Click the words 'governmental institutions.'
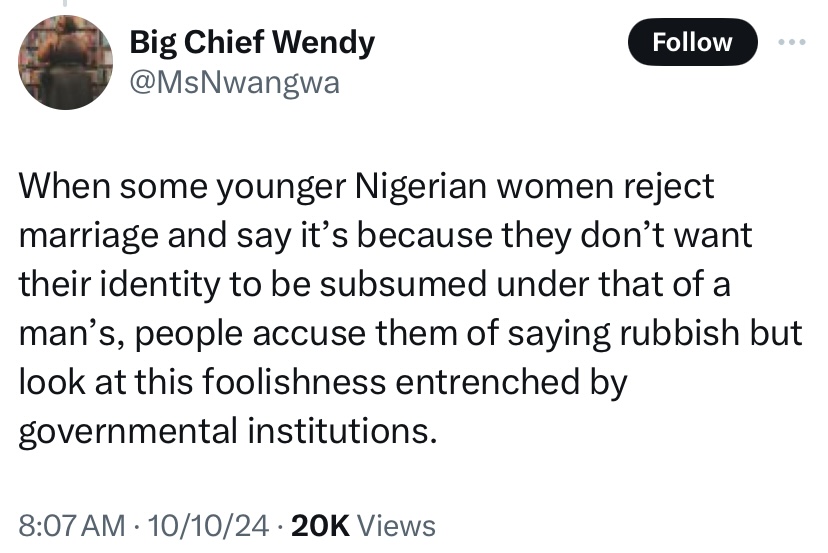Viewport: 828px width, 553px height. click(x=228, y=431)
